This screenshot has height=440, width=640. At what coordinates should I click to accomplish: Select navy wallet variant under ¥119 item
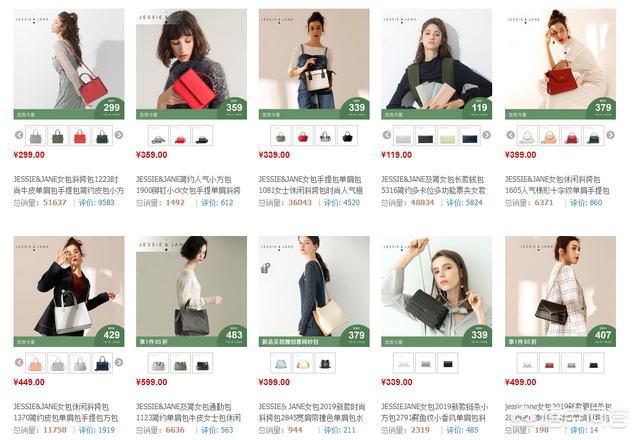(x=470, y=136)
